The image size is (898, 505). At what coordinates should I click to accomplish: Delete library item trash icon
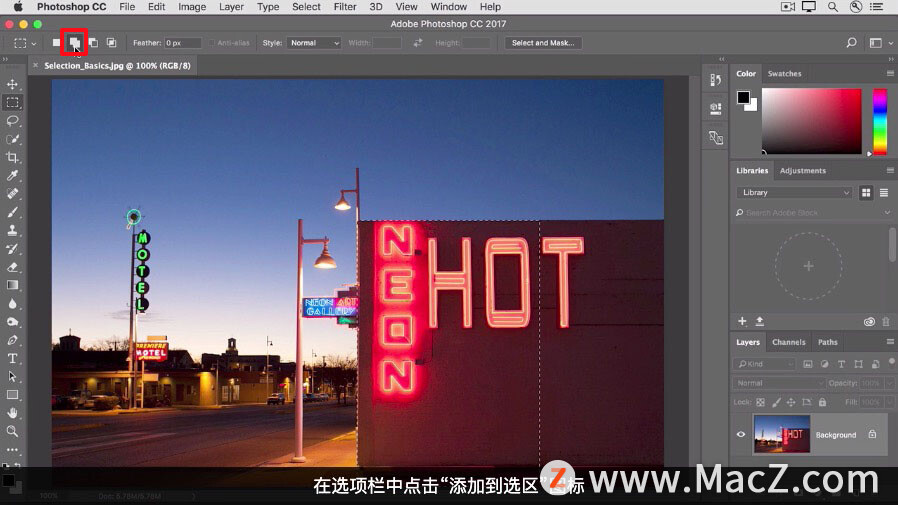[885, 321]
